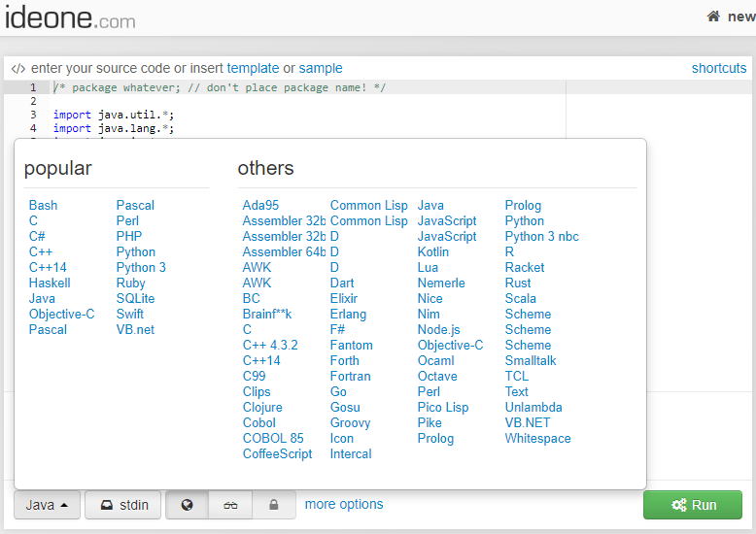Image resolution: width=756 pixels, height=534 pixels.
Task: Select COBOL 85 language
Action: pos(273,438)
